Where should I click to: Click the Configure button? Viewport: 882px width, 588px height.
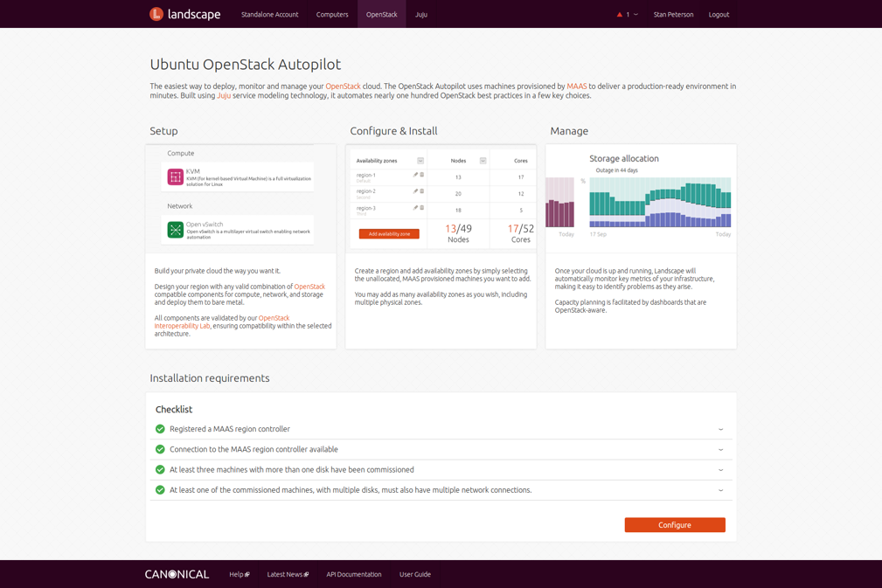(x=675, y=525)
